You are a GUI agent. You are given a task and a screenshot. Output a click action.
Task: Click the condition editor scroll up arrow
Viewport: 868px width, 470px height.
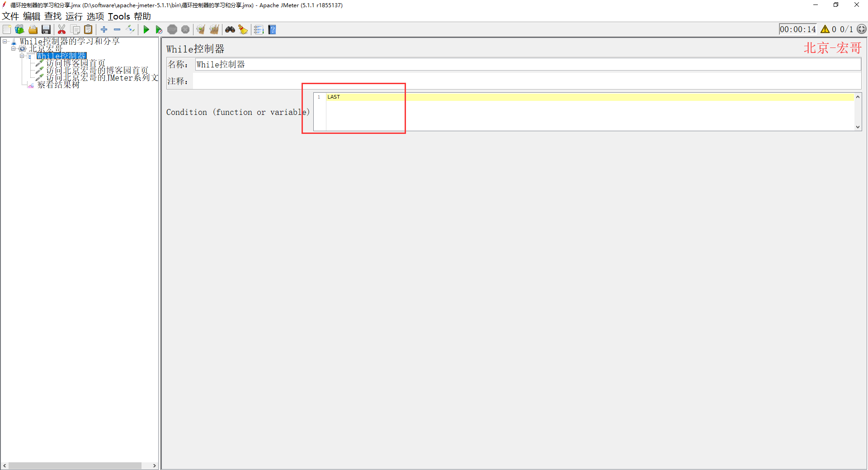pyautogui.click(x=858, y=97)
